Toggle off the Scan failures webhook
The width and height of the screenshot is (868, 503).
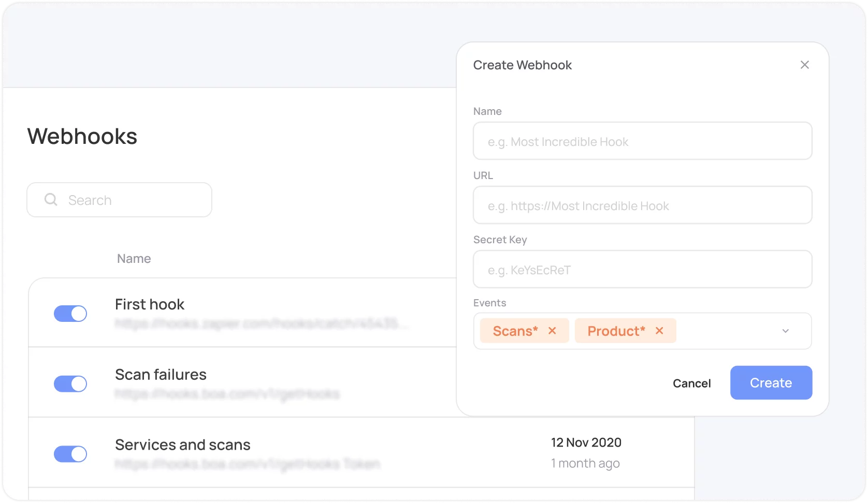coord(70,384)
